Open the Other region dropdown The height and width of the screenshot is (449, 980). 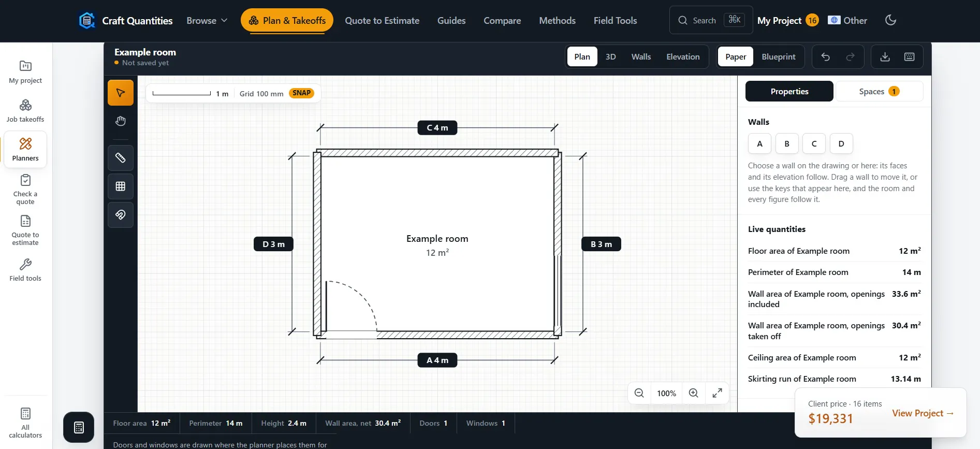tap(847, 21)
